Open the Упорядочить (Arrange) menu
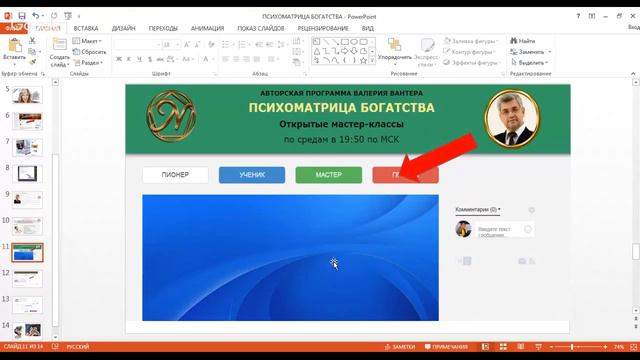This screenshot has width=640, height=360. [x=395, y=52]
